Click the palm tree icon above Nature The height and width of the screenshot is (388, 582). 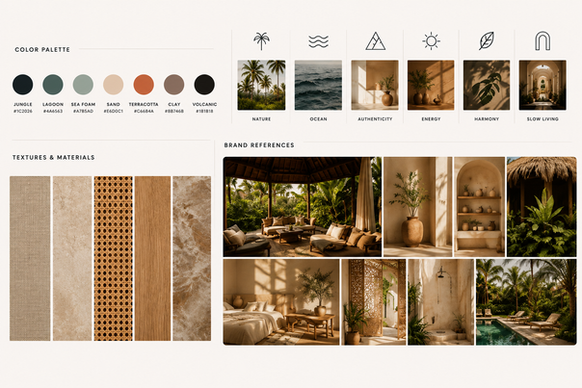coord(261,41)
